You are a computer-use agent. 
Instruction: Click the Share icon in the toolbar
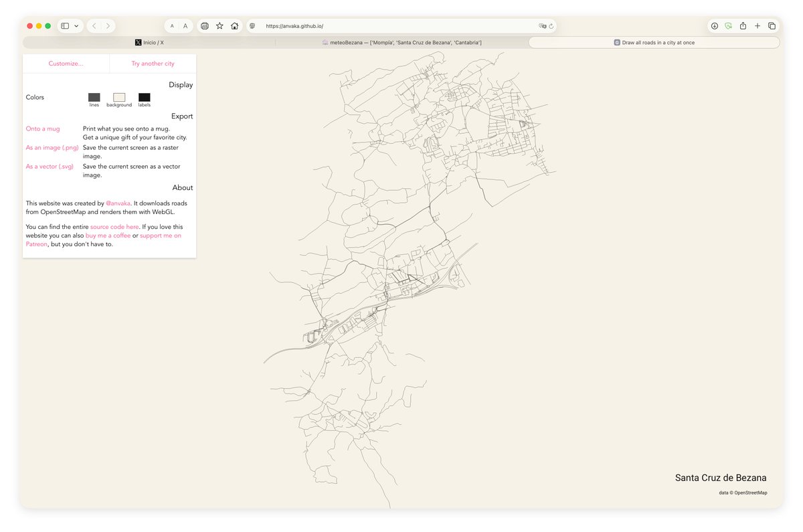tap(743, 25)
